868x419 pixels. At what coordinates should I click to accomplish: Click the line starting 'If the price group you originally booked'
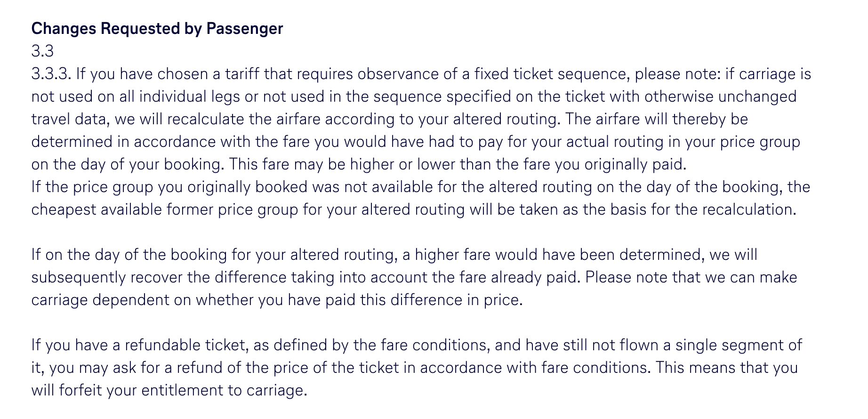(420, 187)
